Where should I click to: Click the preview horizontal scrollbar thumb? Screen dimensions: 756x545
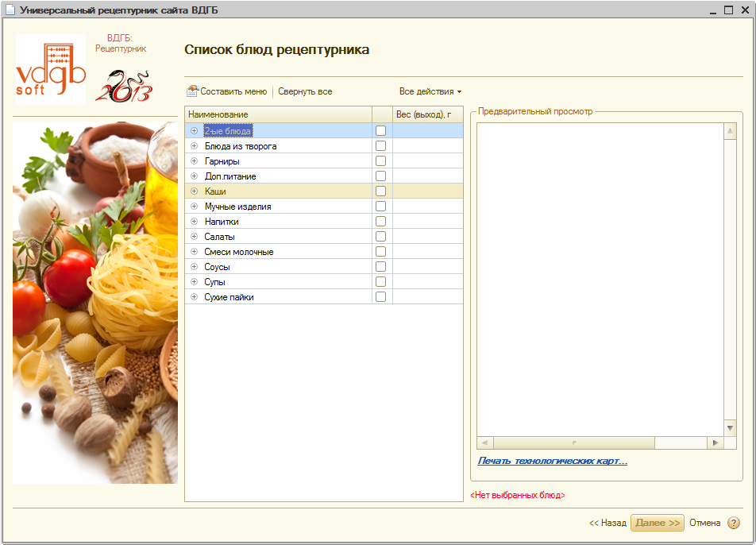point(573,443)
